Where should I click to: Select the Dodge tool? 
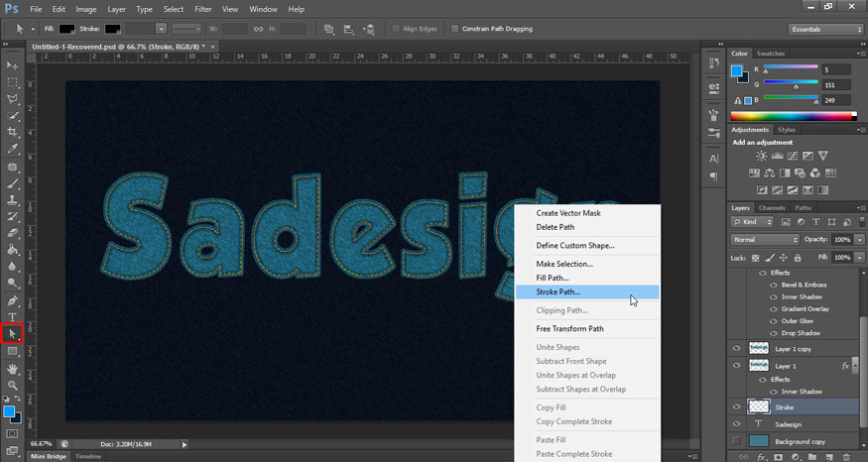coord(12,283)
